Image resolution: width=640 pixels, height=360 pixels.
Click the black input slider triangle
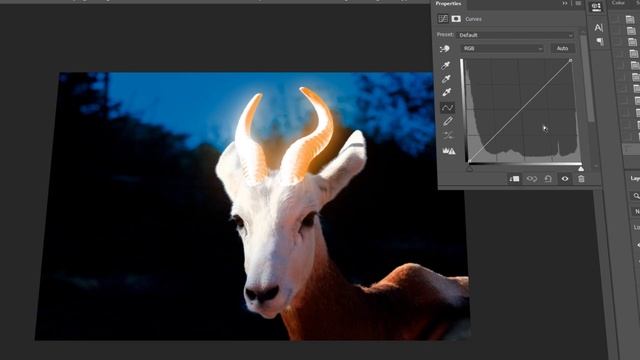click(x=469, y=169)
